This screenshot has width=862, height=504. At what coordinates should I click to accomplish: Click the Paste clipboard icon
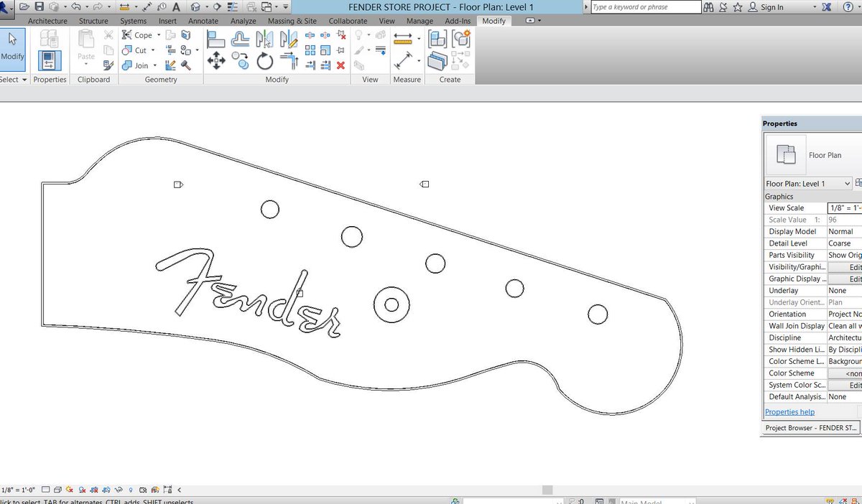[x=86, y=39]
